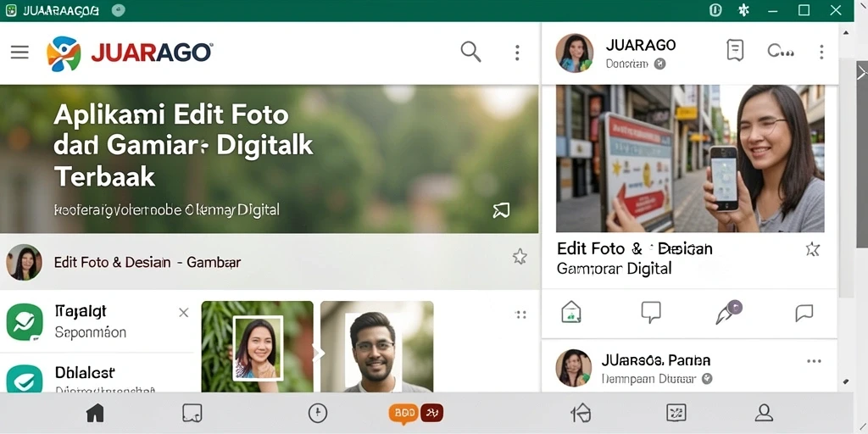Click the four-dot grid icon beside thumbnails
This screenshot has width=868, height=434.
[x=520, y=314]
